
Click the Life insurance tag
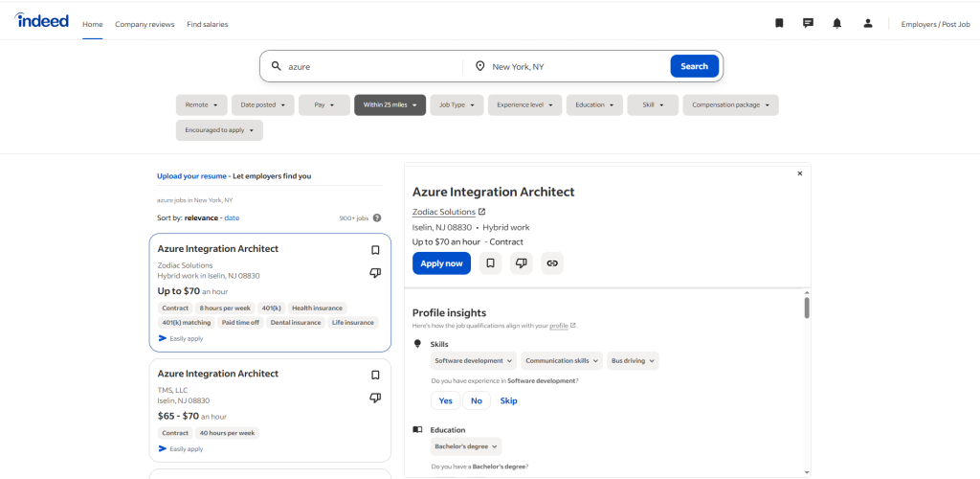[353, 323]
